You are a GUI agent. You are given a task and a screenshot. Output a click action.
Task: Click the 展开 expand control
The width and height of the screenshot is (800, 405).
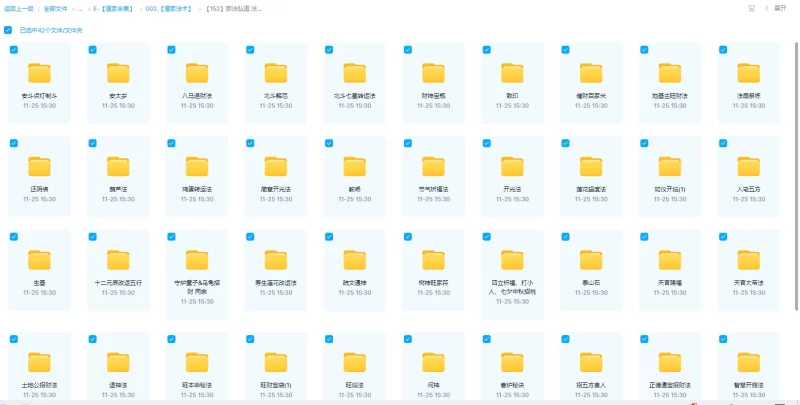(x=779, y=8)
